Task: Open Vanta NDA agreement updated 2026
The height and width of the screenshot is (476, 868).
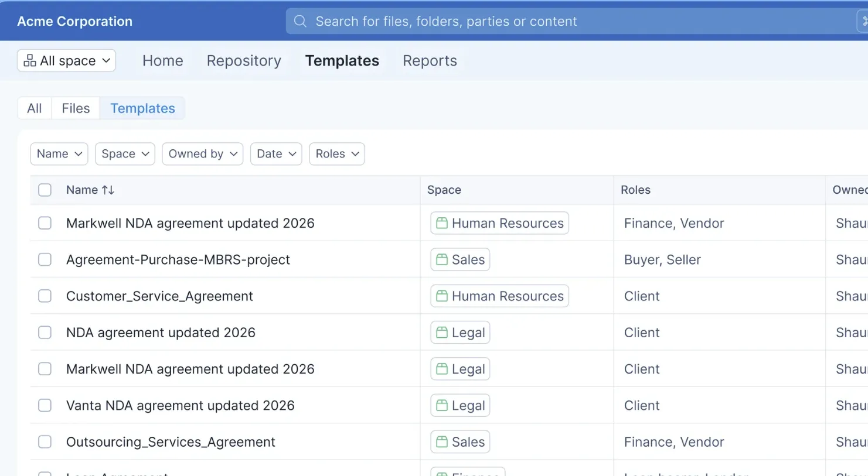Action: pos(180,405)
